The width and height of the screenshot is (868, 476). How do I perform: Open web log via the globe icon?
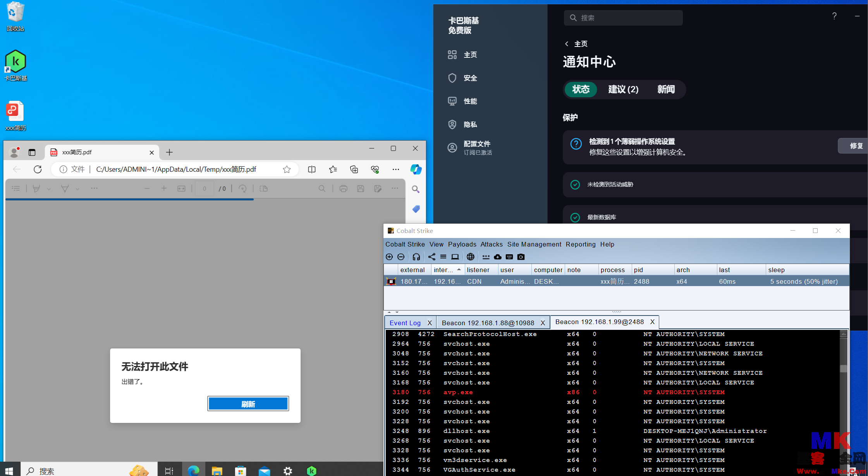click(x=471, y=257)
